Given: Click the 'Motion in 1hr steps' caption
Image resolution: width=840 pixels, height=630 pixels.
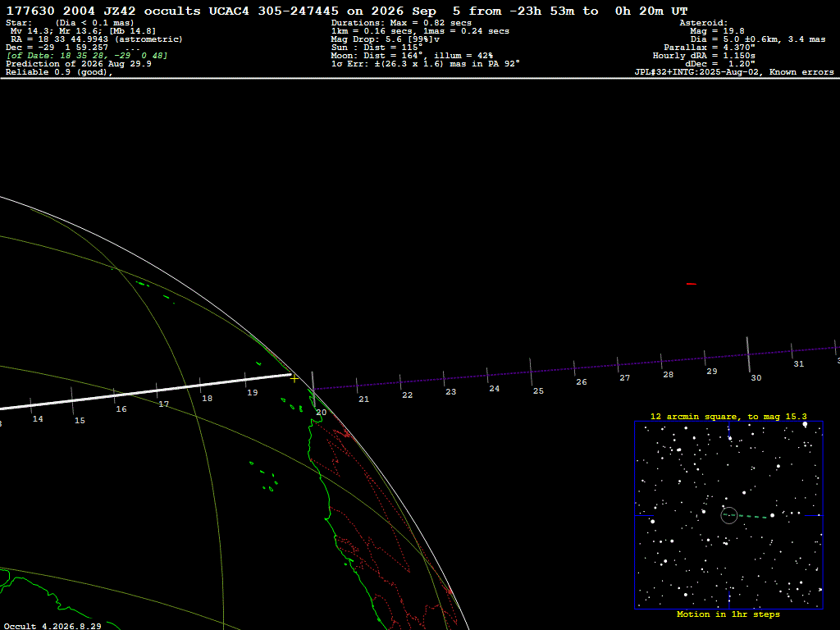Looking at the screenshot, I should [728, 614].
